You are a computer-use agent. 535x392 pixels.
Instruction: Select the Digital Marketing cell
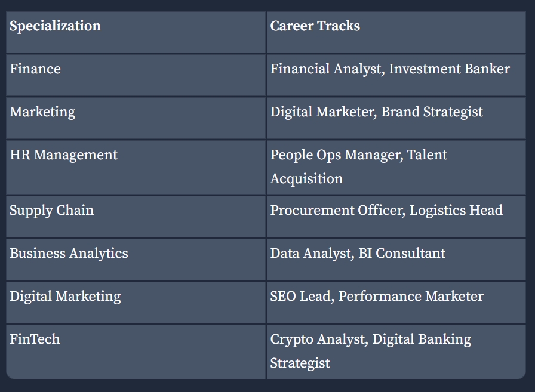point(136,303)
